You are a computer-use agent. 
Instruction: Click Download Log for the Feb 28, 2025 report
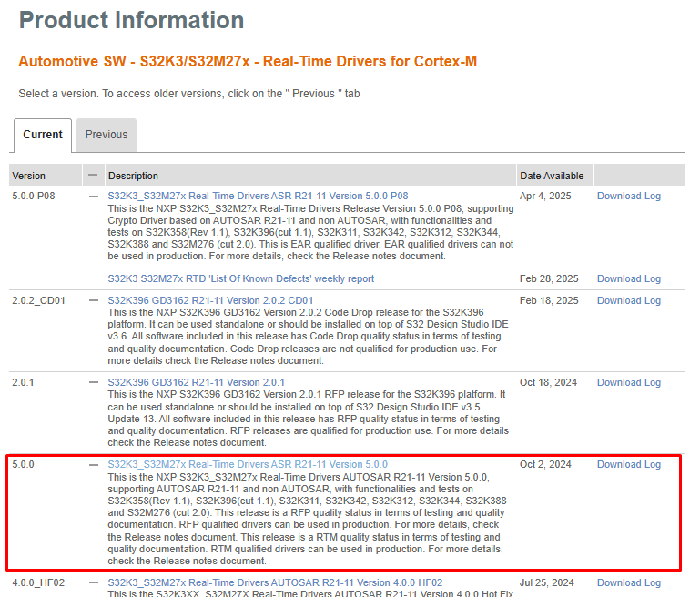tap(628, 278)
